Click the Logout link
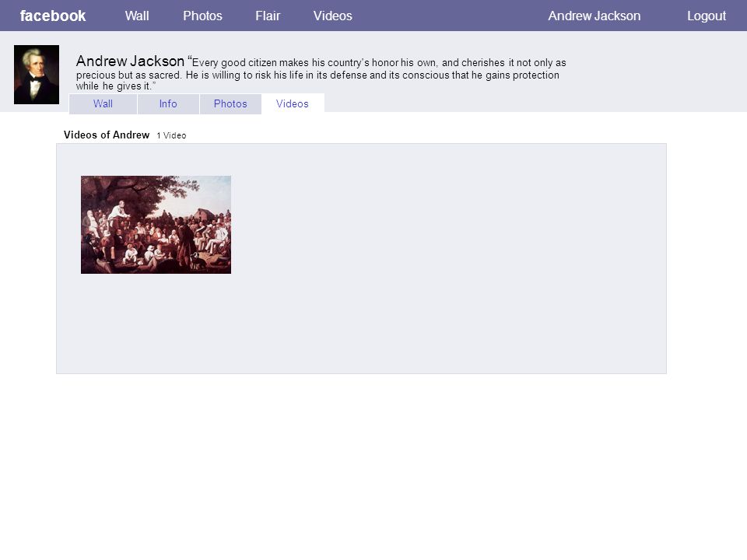Screen dimensions: 747x560 click(707, 16)
